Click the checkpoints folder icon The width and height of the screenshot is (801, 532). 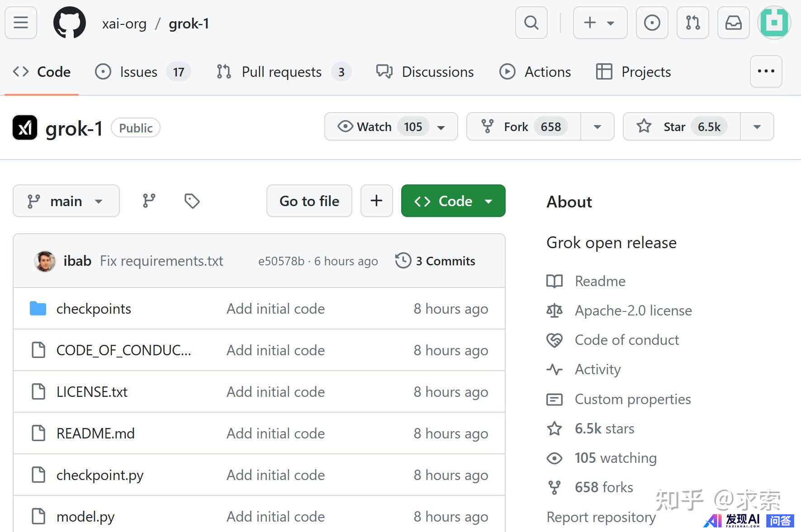click(x=38, y=308)
